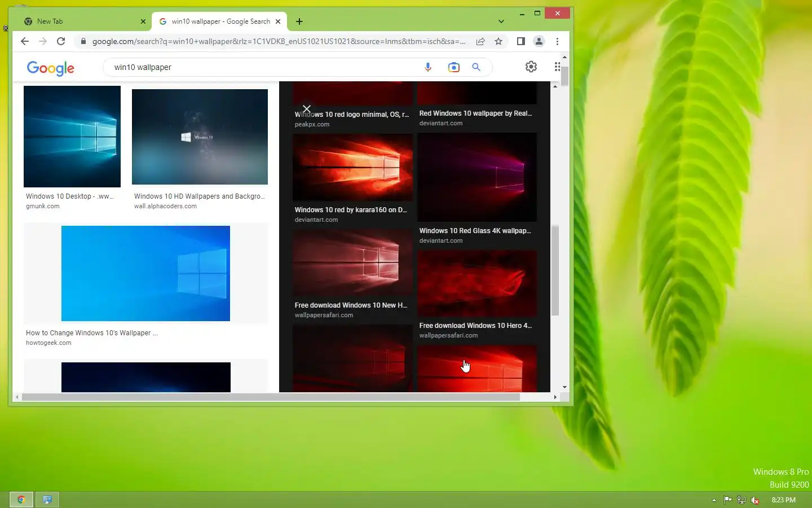812x508 pixels.
Task: Open the network tray icon
Action: pyautogui.click(x=742, y=500)
